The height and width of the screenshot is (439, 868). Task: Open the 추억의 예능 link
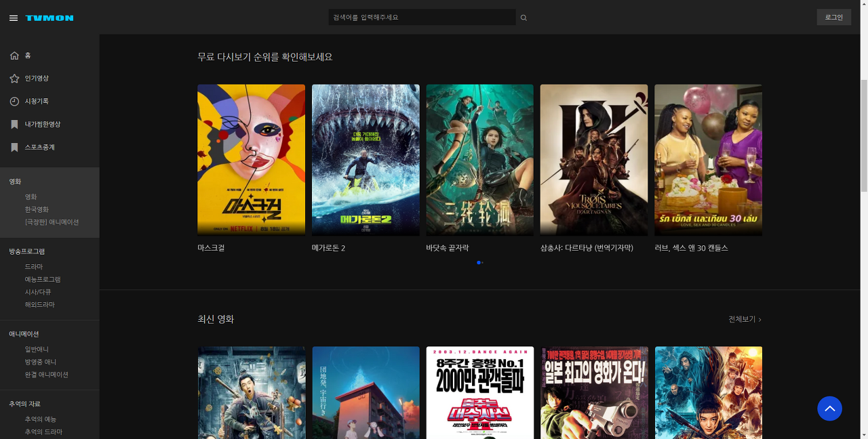coord(41,419)
